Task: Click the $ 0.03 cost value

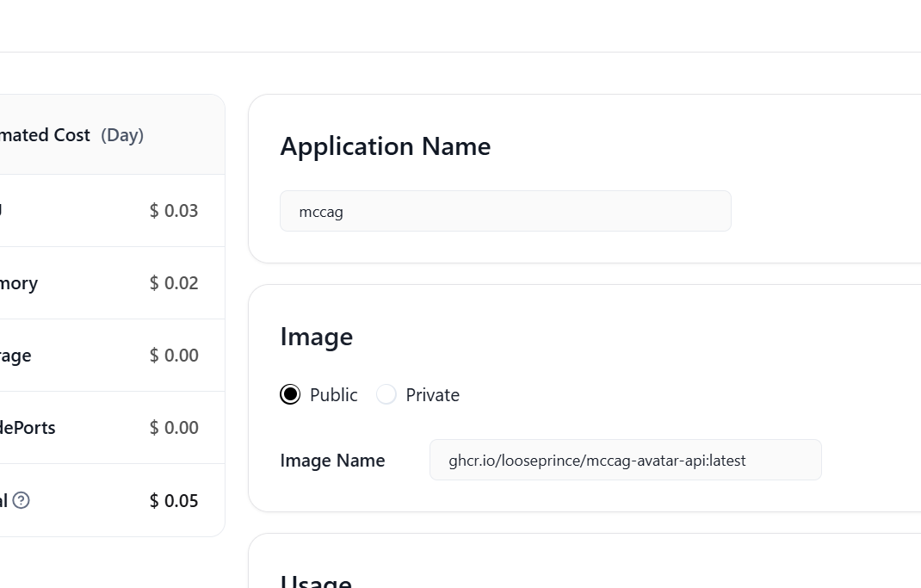Action: pos(174,211)
